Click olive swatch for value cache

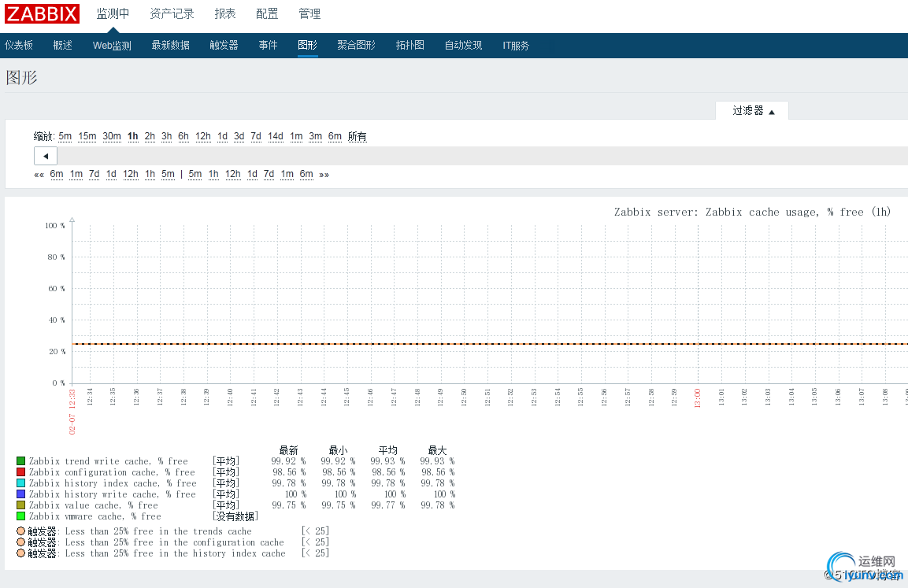coord(20,505)
